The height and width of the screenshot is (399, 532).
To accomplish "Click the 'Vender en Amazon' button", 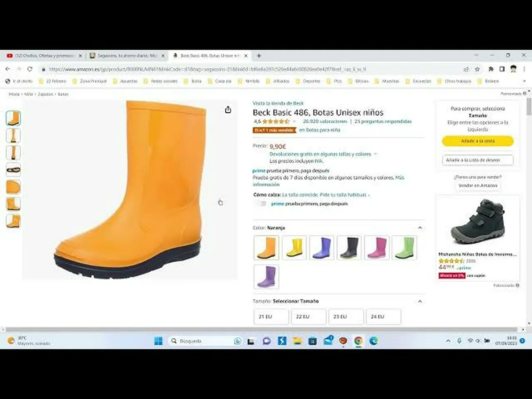I will tap(478, 185).
